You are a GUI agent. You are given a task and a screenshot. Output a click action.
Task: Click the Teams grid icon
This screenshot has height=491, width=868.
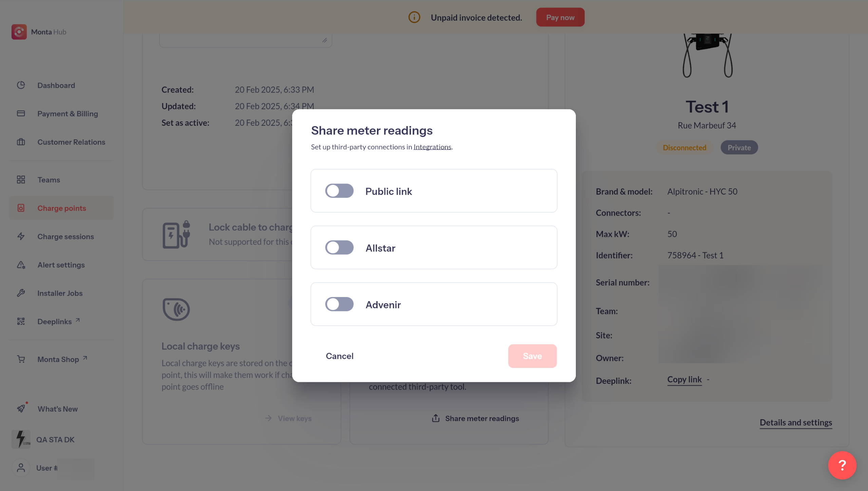[x=21, y=180]
